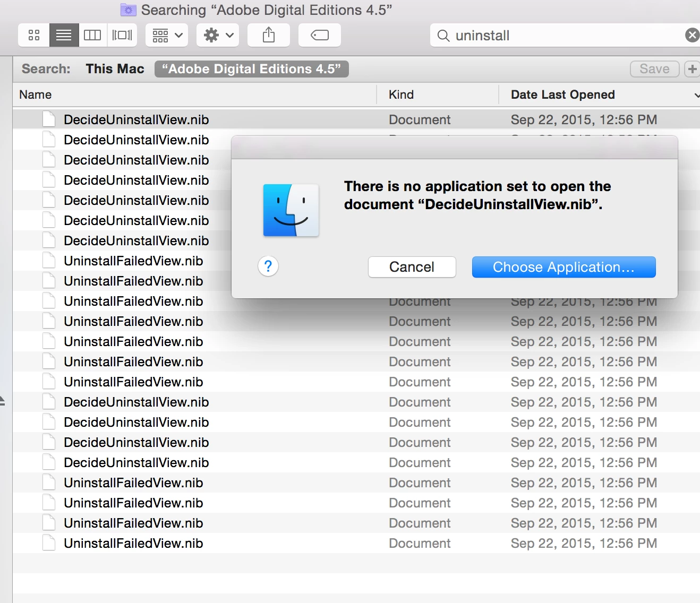Screen dimensions: 700x603
Task: Add search criteria with plus button
Action: 692,69
